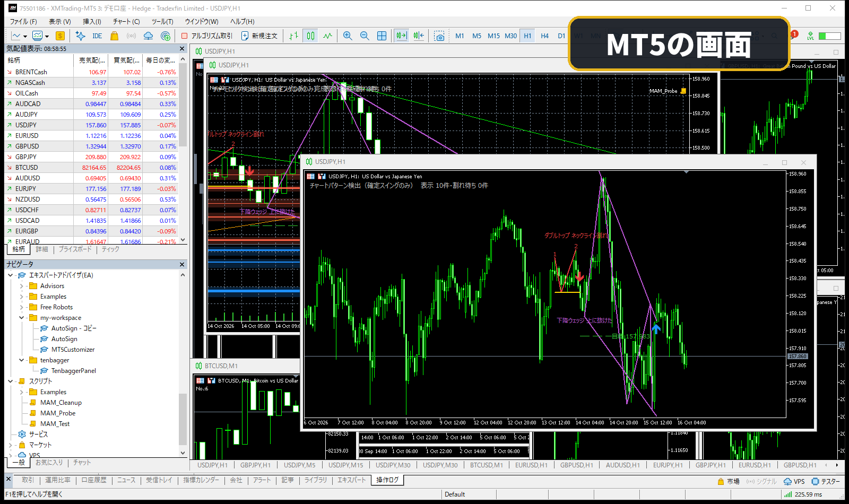Tile chart windows with grid icon
Image resolution: width=849 pixels, height=504 pixels.
pyautogui.click(x=382, y=36)
